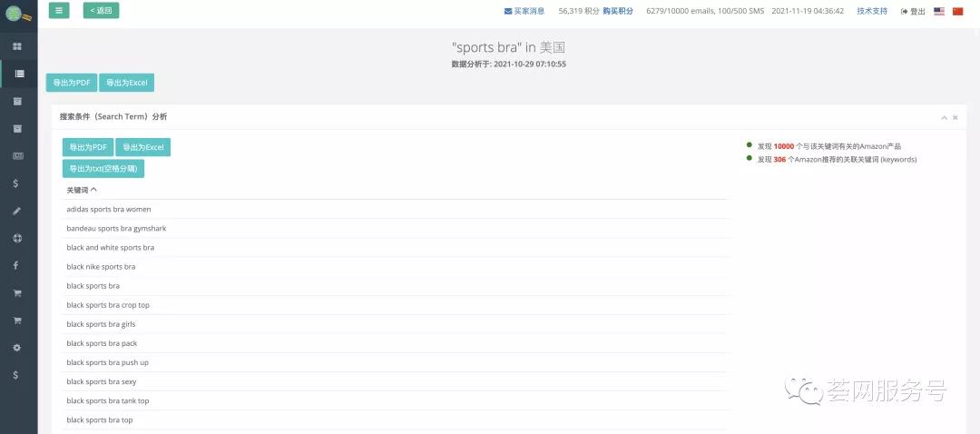Select keyword row 'black sports bra girls'
The height and width of the screenshot is (434, 980).
click(395, 324)
